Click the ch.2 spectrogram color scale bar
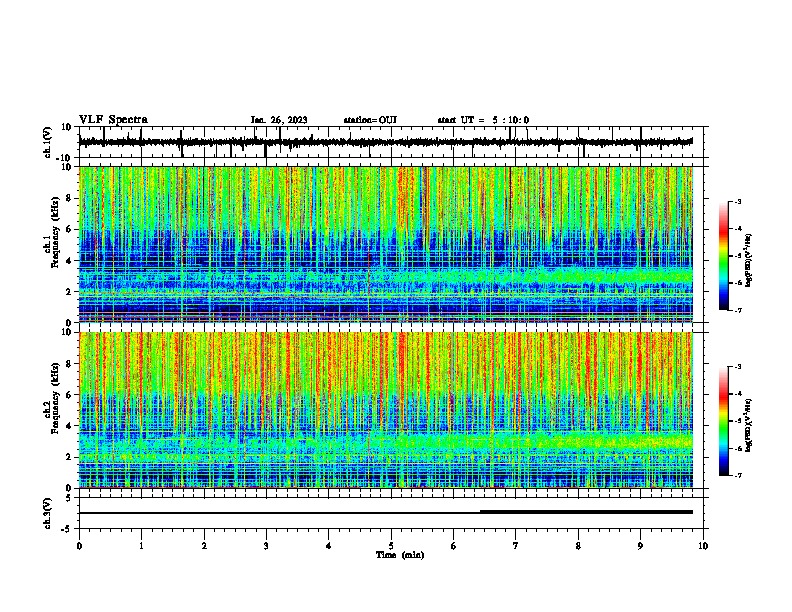This screenshot has height=612, width=792. (x=724, y=421)
